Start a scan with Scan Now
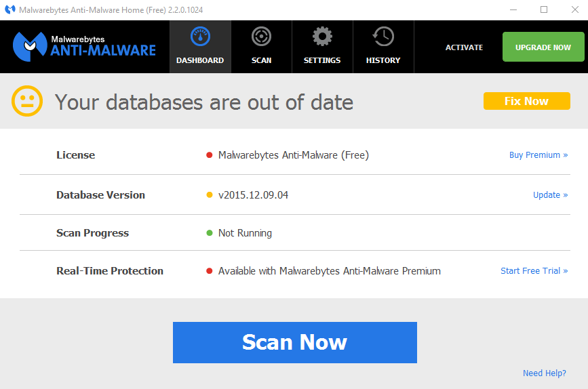This screenshot has width=588, height=389. 295,342
